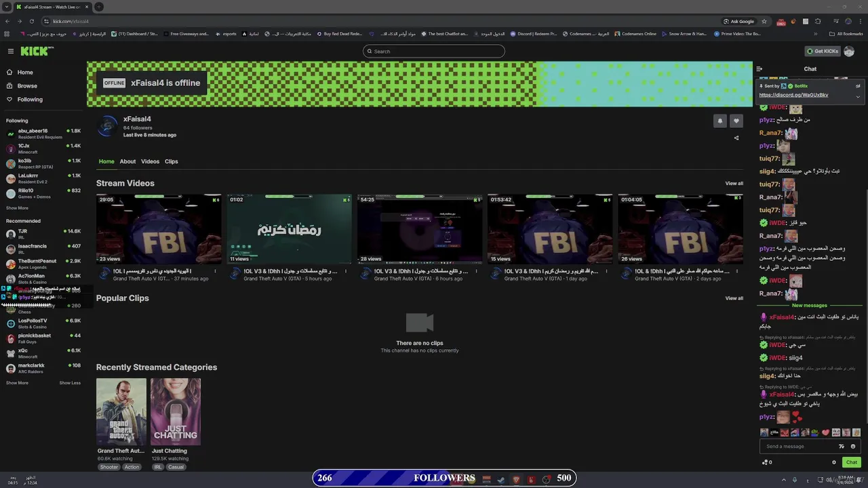Image resolution: width=868 pixels, height=488 pixels.
Task: Hide the pinned BotRix message
Action: (x=858, y=86)
